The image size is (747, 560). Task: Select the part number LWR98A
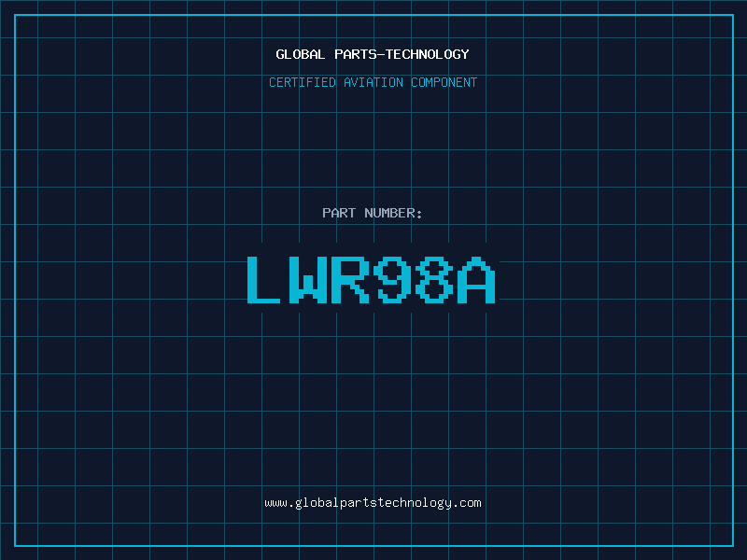click(372, 280)
